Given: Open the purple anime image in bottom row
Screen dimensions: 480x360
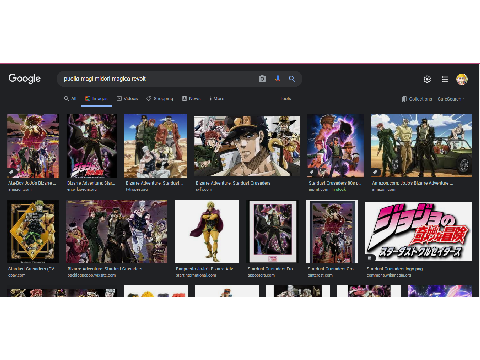Looking at the screenshot, I should [440, 291].
